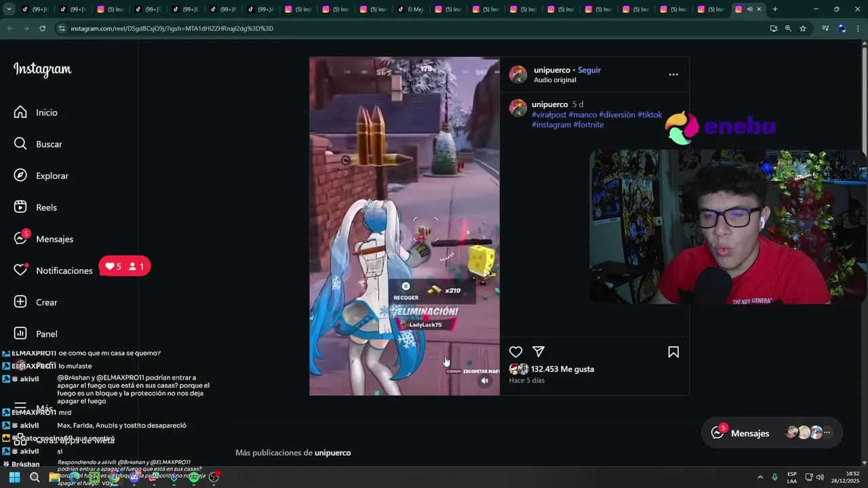Open the Windows Start menu
This screenshot has width=868, height=488.
pyautogui.click(x=14, y=477)
